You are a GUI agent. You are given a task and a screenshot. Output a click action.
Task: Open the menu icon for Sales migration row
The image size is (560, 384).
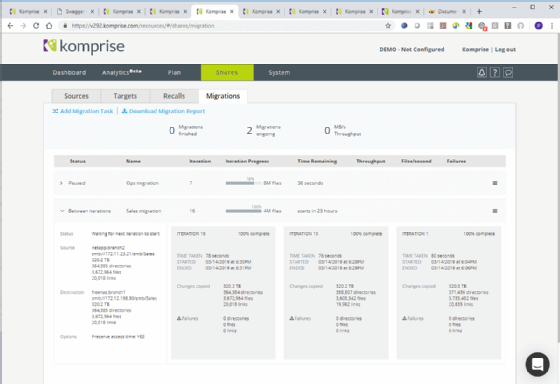pos(495,211)
